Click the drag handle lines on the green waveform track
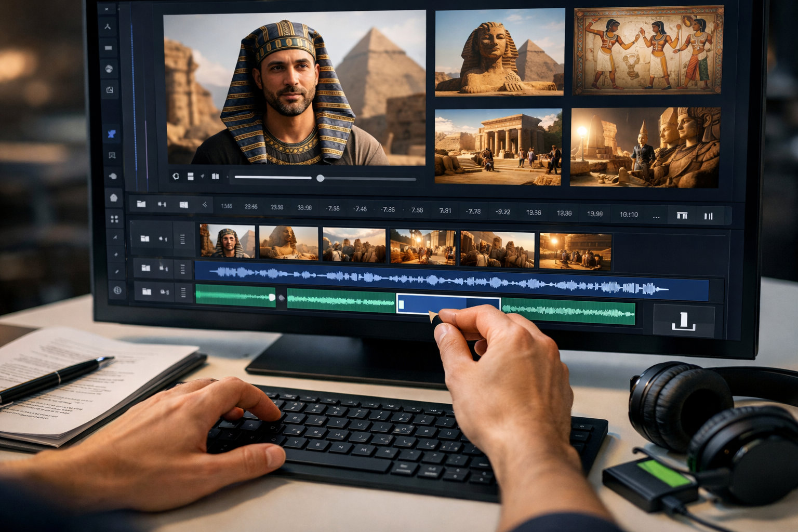798x532 pixels. coord(183,292)
